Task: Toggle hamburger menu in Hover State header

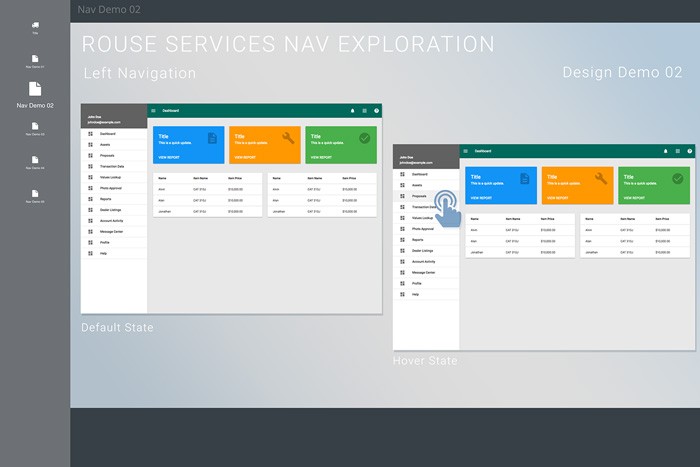Action: pyautogui.click(x=465, y=151)
